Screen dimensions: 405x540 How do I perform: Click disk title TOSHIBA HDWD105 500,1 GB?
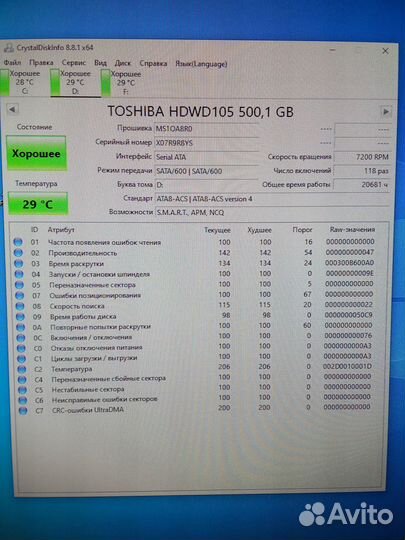pyautogui.click(x=200, y=112)
